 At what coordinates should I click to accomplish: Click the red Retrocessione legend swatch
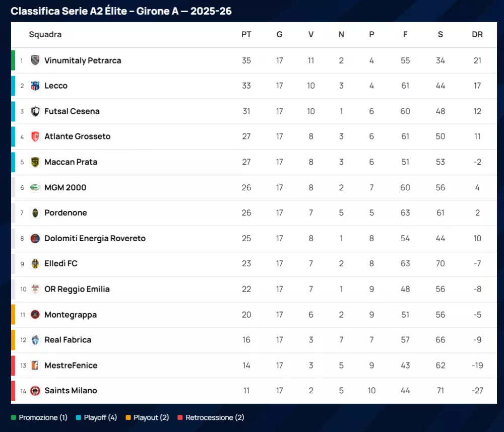[x=180, y=417]
